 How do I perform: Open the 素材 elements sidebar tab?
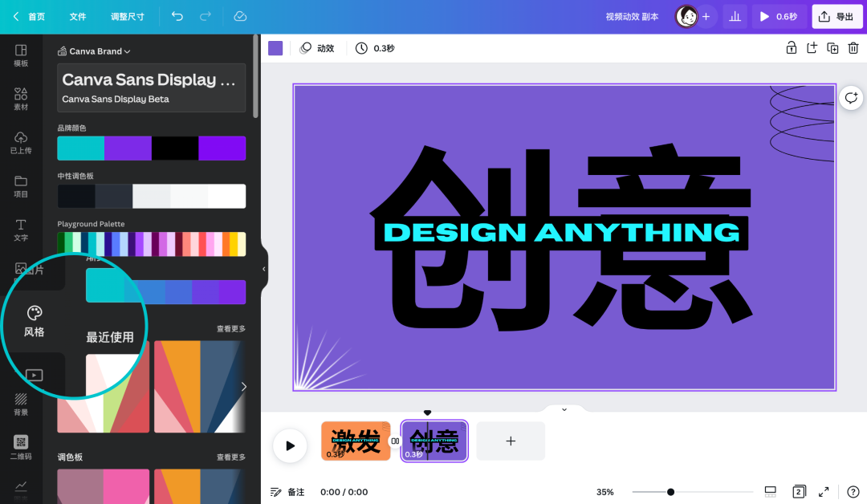pyautogui.click(x=21, y=99)
